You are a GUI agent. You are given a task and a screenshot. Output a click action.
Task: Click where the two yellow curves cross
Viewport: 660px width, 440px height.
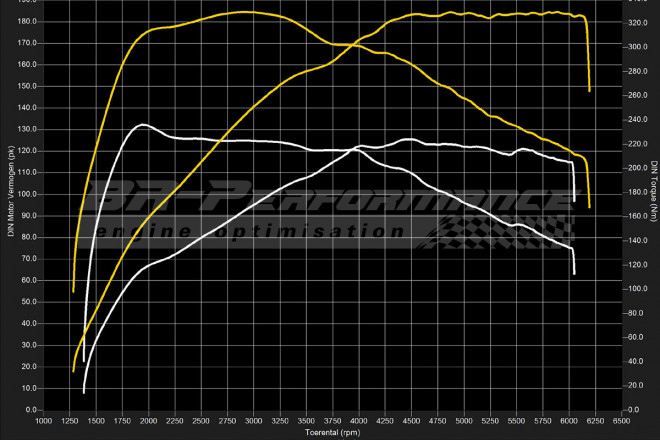[x=347, y=45]
